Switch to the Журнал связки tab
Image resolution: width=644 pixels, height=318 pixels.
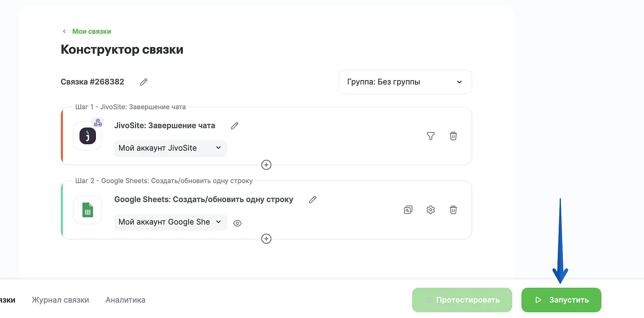(60, 300)
